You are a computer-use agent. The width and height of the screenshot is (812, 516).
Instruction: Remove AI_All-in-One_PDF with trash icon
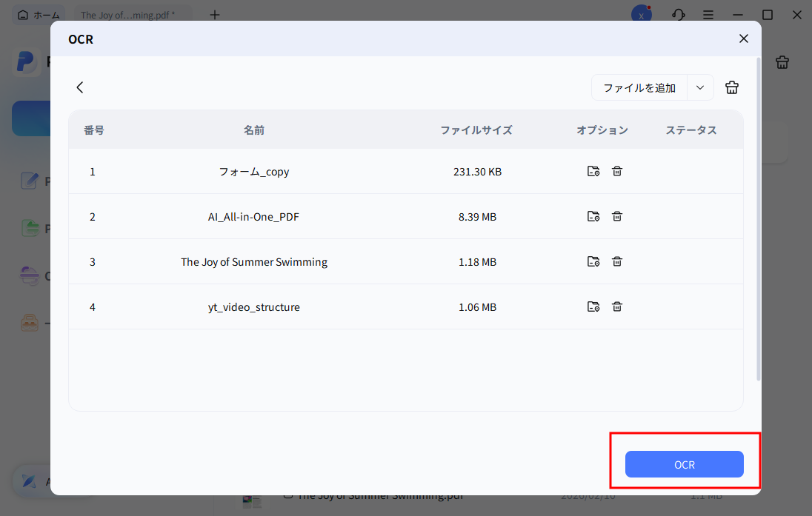[617, 217]
